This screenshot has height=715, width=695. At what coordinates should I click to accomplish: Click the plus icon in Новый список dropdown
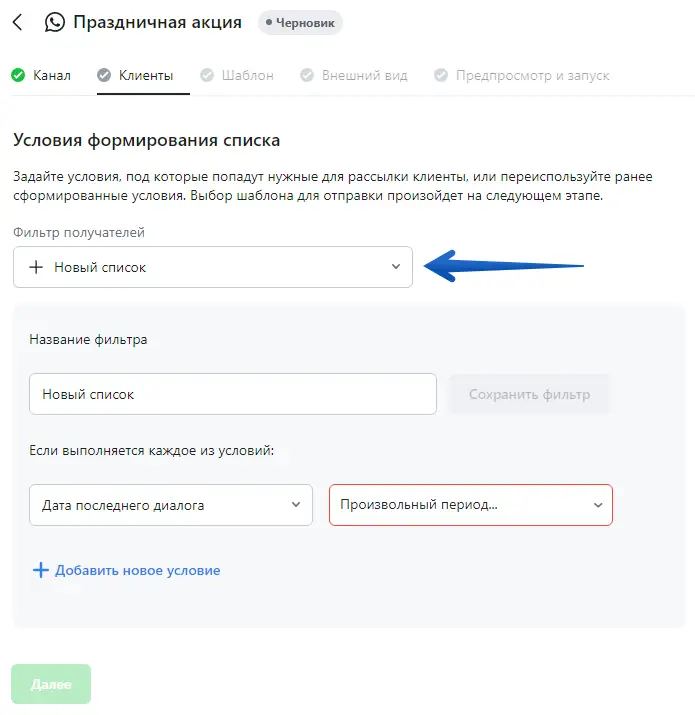pos(36,267)
